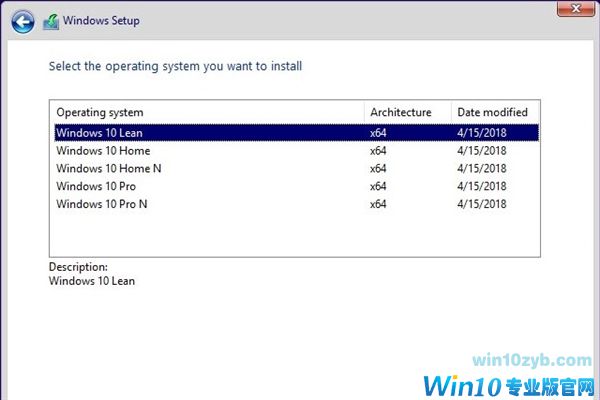Click the blue back arrow button

(x=23, y=21)
